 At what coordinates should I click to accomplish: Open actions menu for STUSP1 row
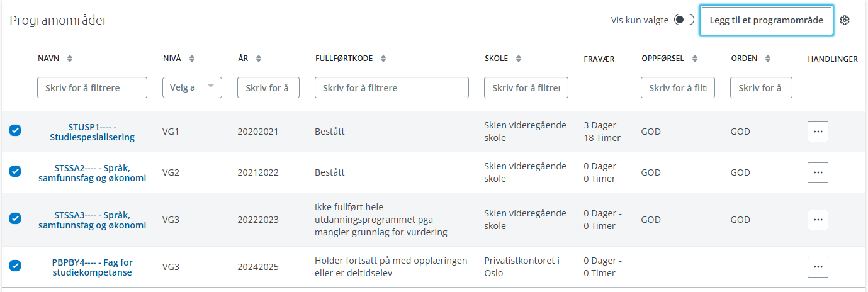pos(818,132)
